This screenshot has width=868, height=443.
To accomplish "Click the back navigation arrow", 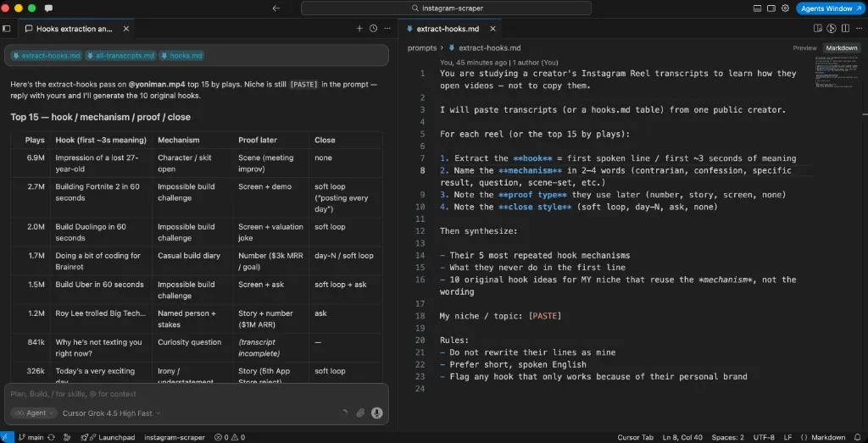I will 276,8.
